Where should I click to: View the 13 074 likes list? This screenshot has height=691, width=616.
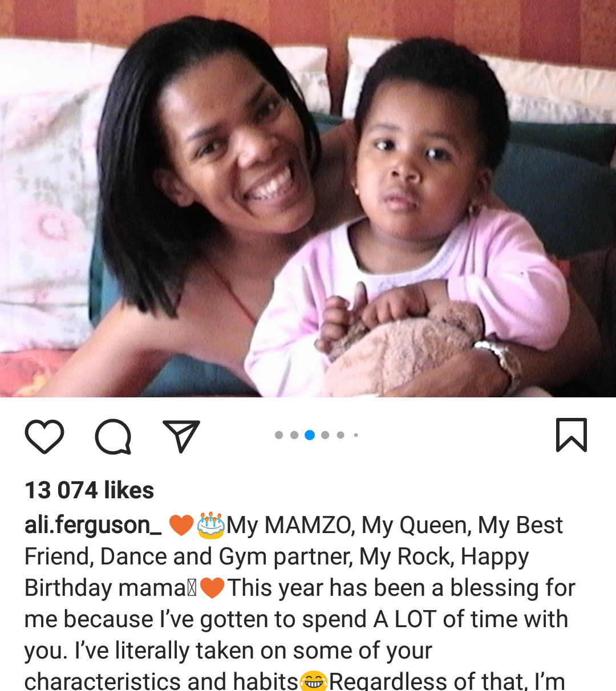(90, 490)
